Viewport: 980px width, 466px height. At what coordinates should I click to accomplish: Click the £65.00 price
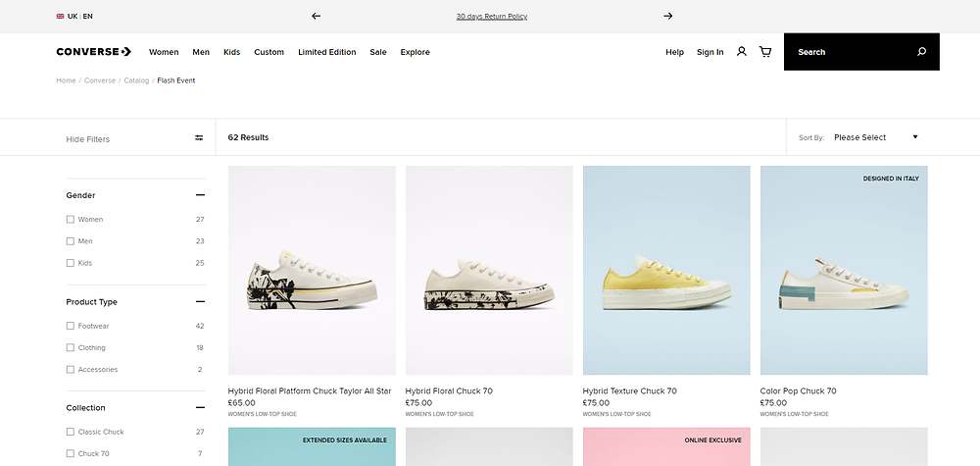pos(242,403)
